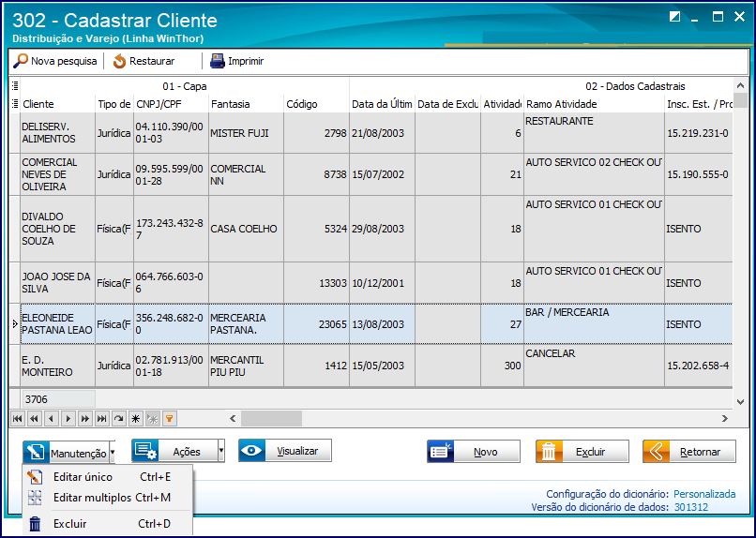Click the refresh data navigator icon

click(118, 419)
